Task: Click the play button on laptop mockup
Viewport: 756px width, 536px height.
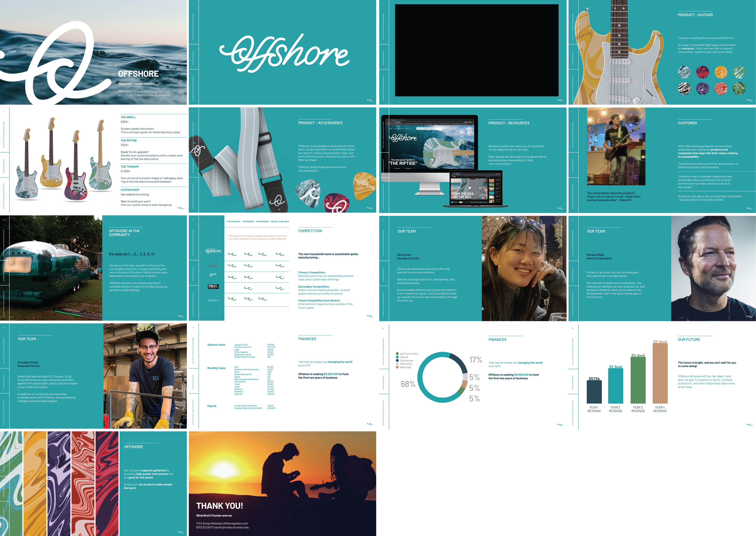Action: [x=470, y=188]
